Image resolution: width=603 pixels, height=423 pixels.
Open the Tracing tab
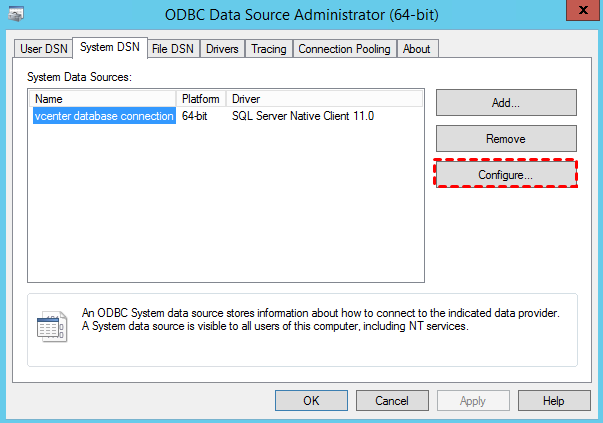point(268,49)
